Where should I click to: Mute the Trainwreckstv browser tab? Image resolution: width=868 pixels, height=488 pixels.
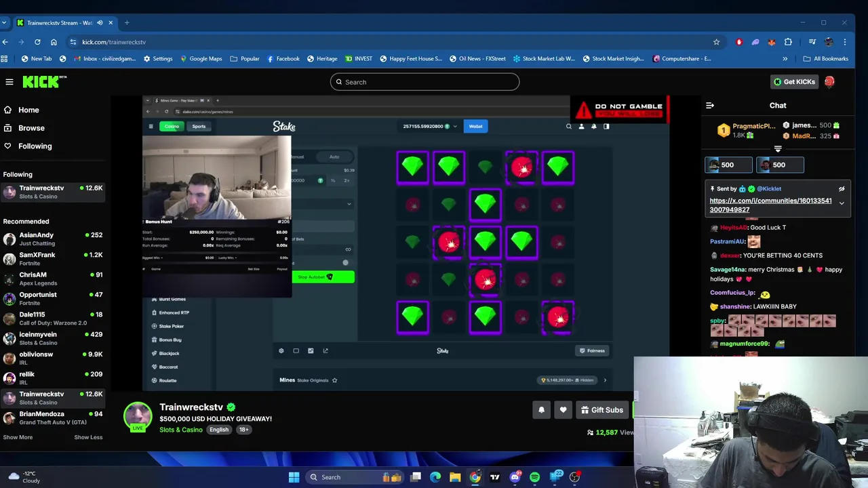pos(100,23)
